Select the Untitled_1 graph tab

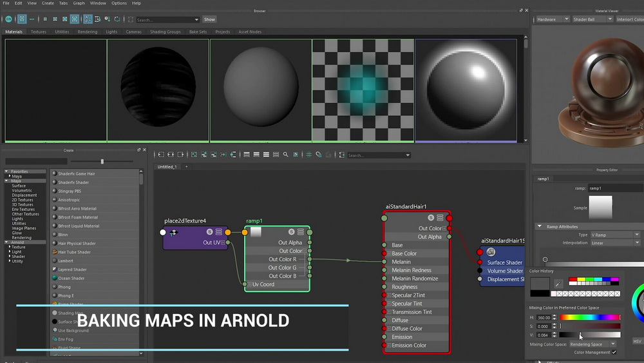pos(167,167)
